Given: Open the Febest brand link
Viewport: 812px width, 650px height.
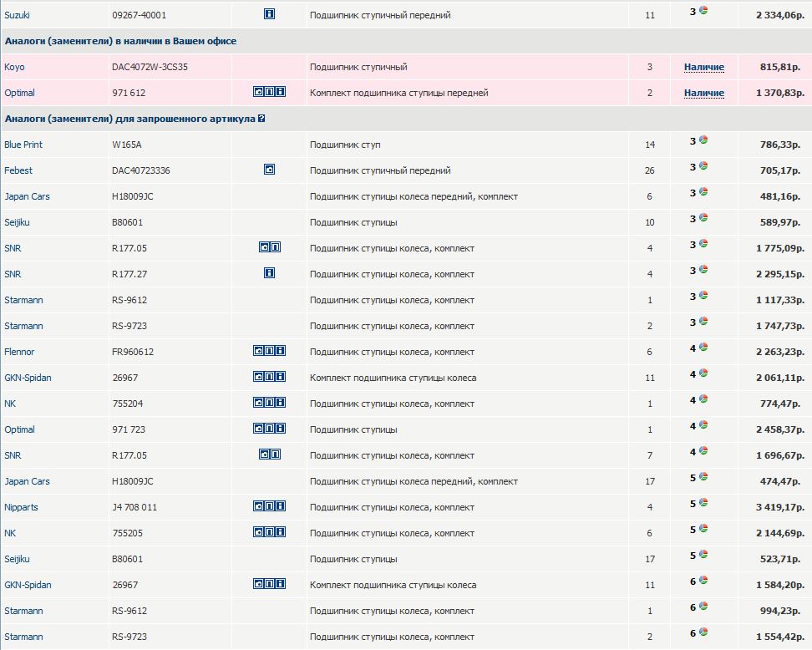Looking at the screenshot, I should coord(18,170).
